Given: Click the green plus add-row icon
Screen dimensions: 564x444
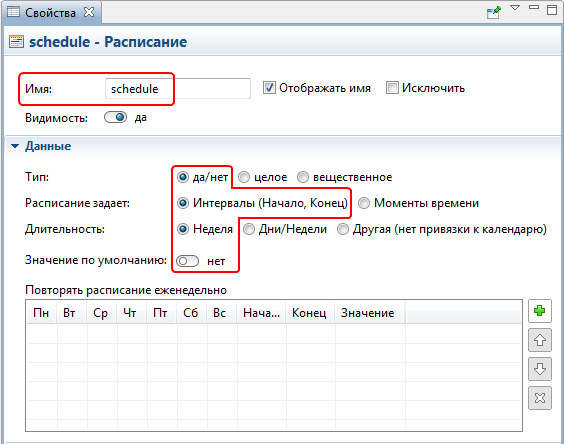Looking at the screenshot, I should point(540,311).
